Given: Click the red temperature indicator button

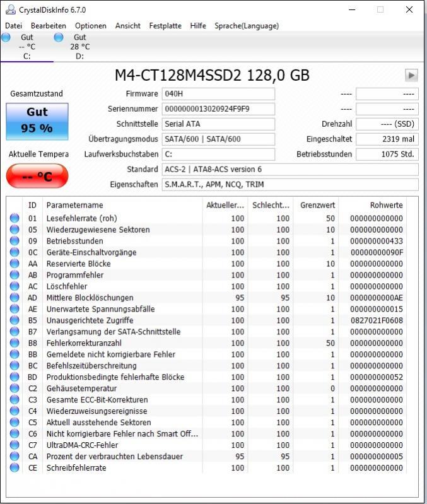Looking at the screenshot, I should pos(37,176).
